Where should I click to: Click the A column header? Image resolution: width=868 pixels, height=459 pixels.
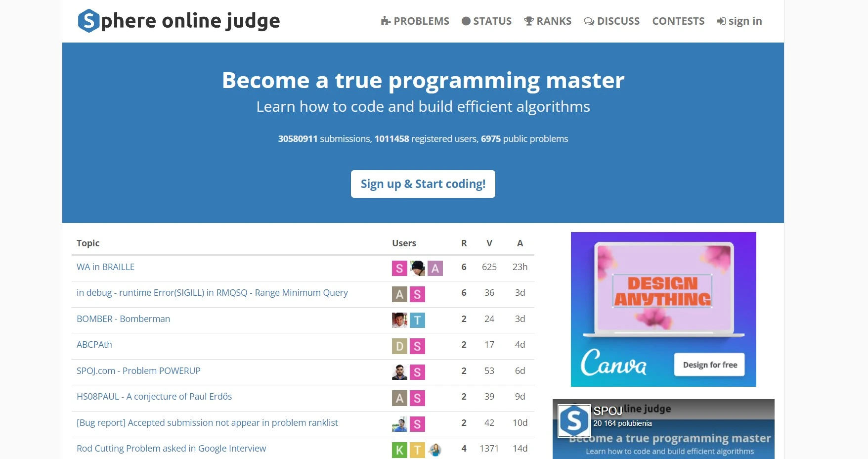(520, 243)
